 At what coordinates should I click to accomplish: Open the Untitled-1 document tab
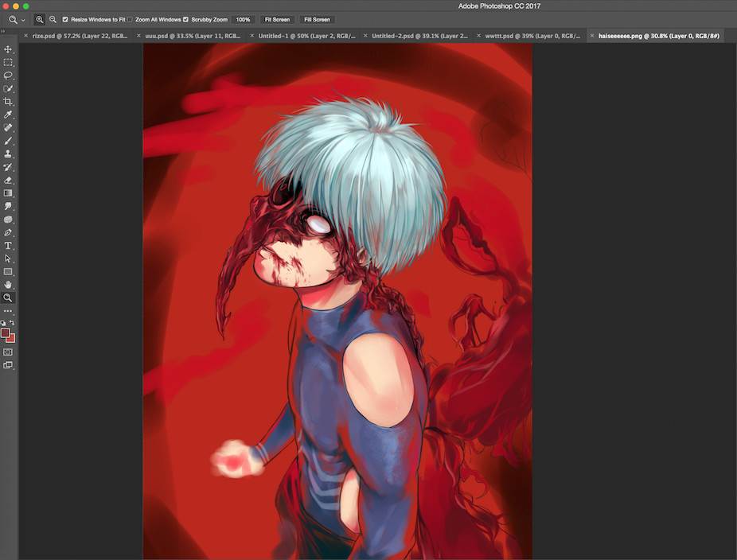click(307, 36)
